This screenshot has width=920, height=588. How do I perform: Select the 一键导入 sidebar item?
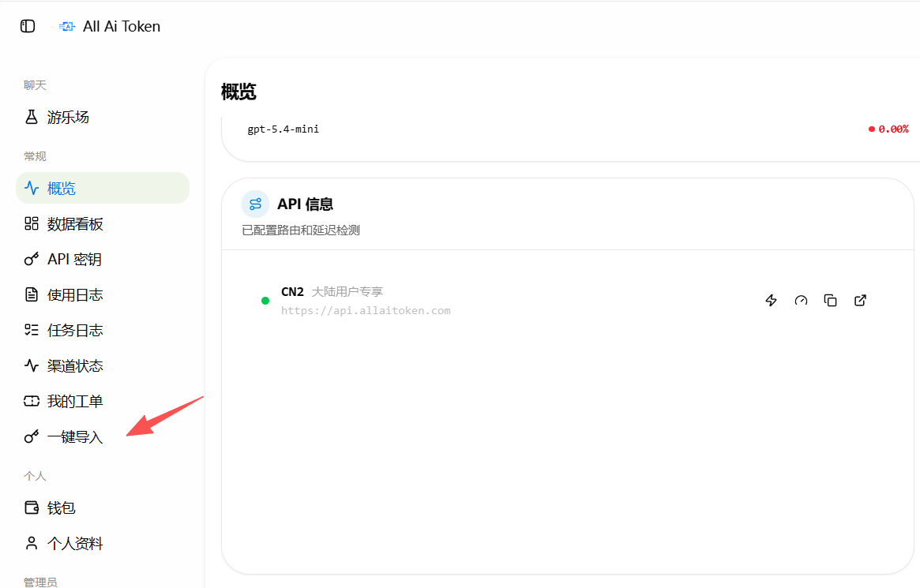[x=103, y=437]
